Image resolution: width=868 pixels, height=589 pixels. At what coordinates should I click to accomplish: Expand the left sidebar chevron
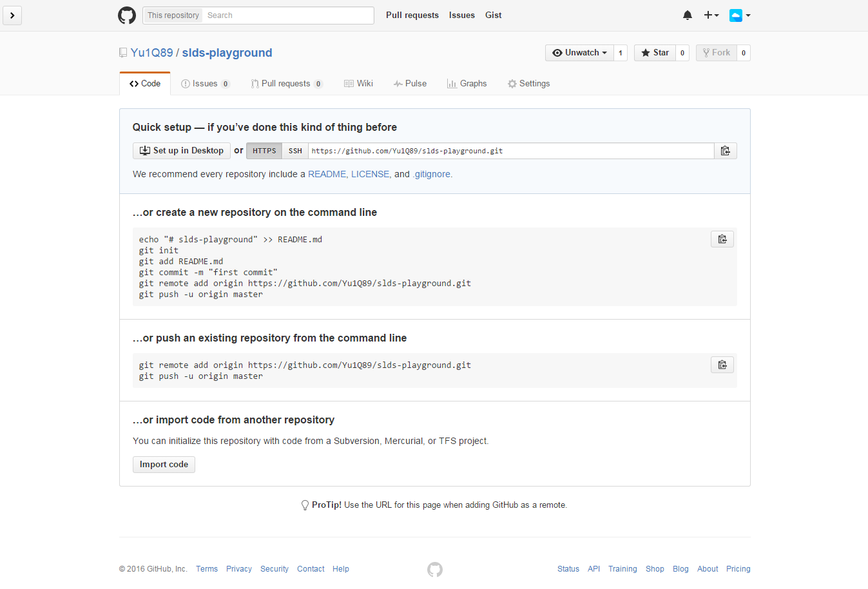[12, 15]
